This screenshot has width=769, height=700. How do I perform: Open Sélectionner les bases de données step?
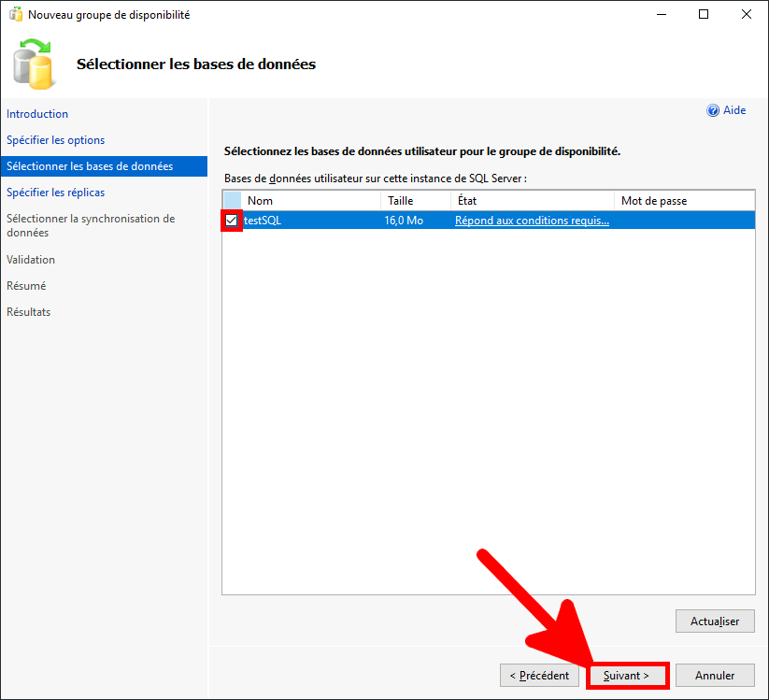90,166
